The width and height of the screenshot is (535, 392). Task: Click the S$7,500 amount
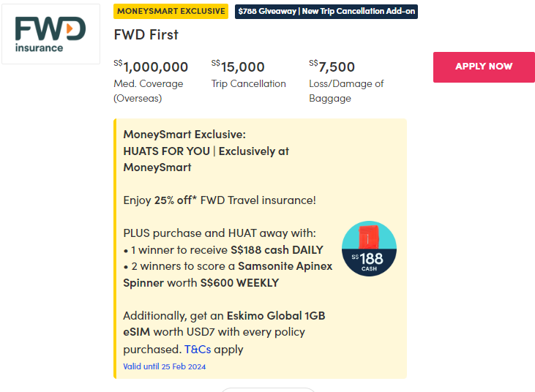332,67
